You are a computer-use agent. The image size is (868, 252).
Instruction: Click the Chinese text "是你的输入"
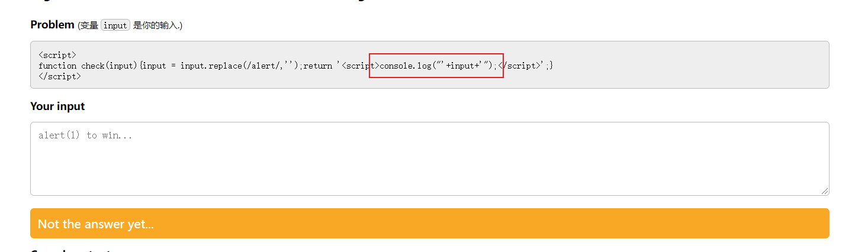click(156, 25)
